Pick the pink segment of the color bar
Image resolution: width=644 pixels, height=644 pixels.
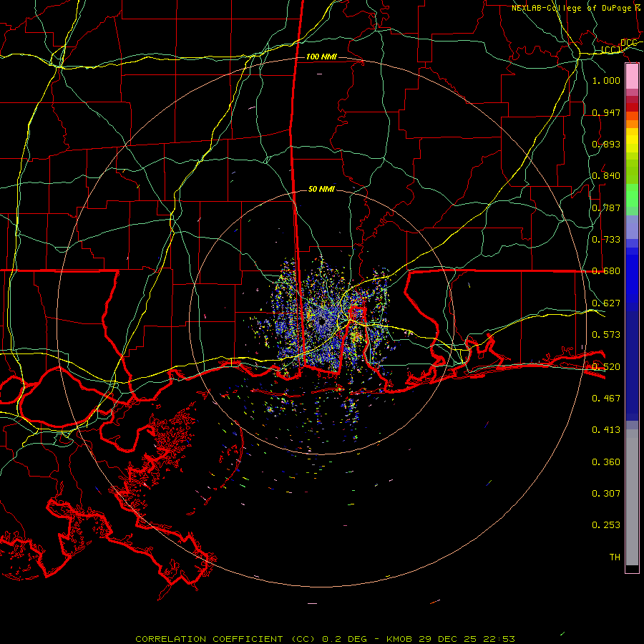click(x=632, y=77)
